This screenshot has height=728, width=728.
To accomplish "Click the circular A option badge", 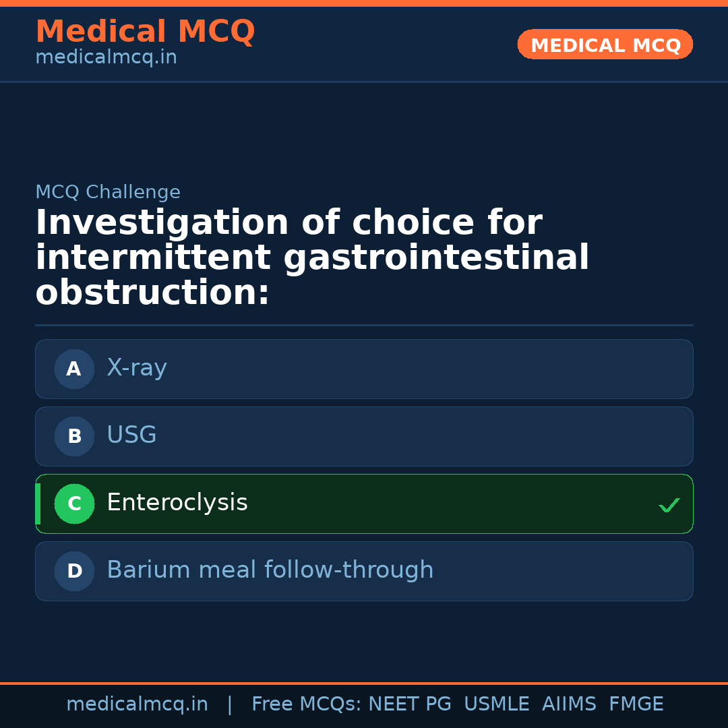I will pyautogui.click(x=74, y=369).
